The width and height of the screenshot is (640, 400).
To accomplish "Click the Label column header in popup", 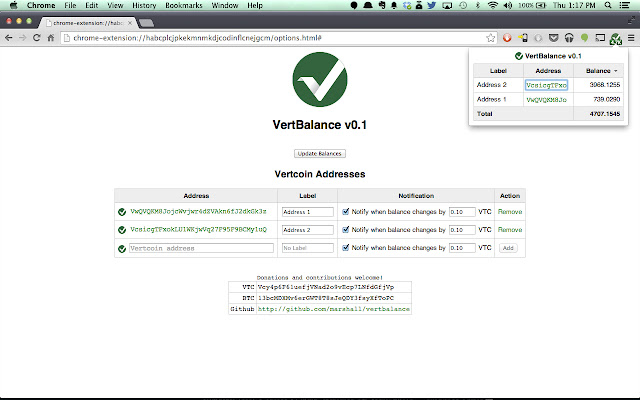I will (x=498, y=71).
